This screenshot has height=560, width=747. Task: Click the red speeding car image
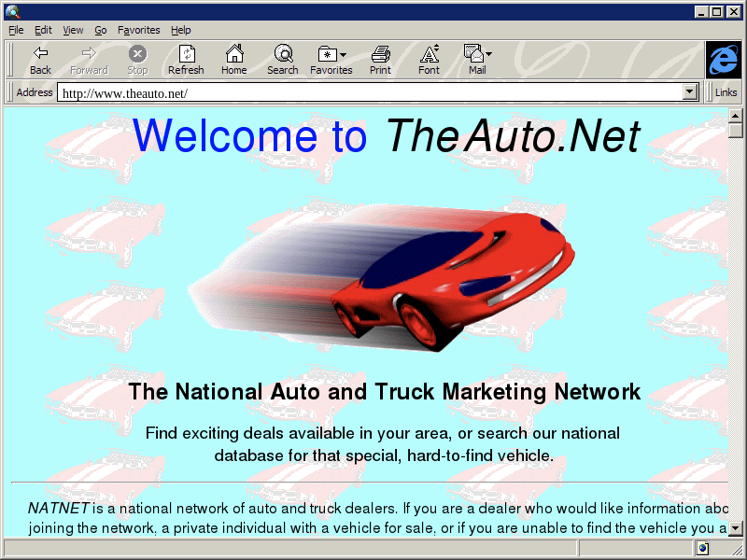pos(392,275)
